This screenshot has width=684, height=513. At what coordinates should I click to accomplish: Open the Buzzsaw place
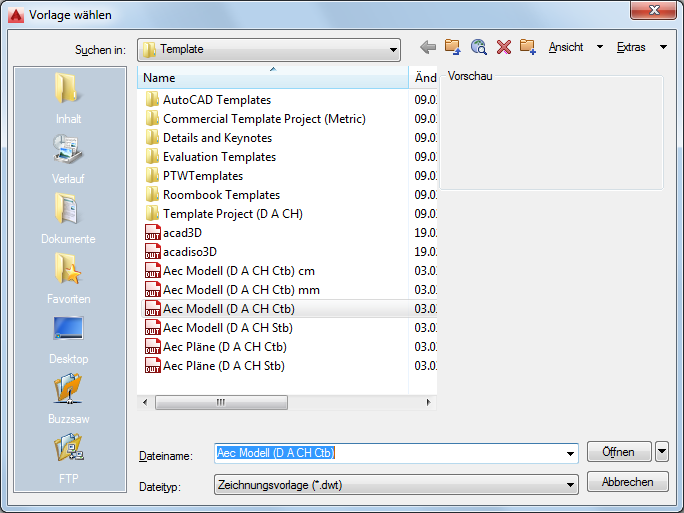click(68, 399)
